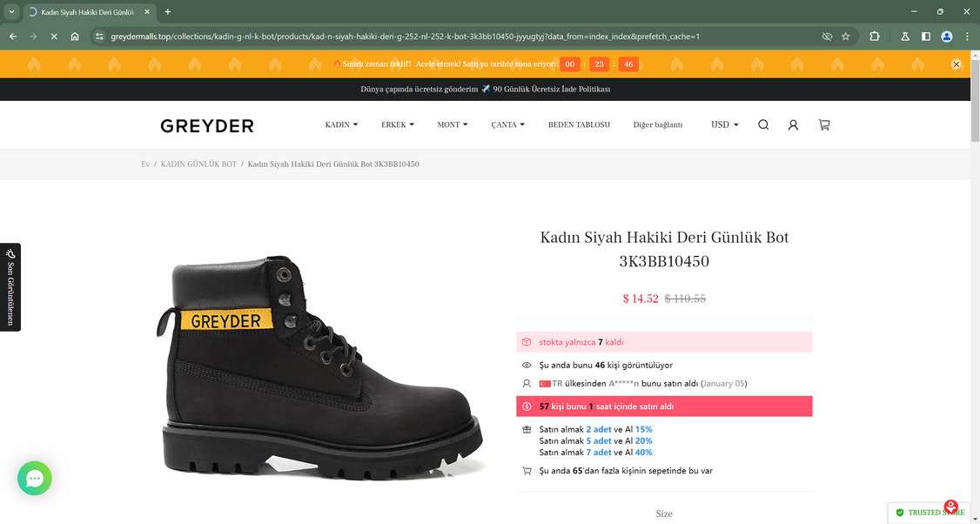
Task: Expand the KADIN menu dropdown
Action: click(x=341, y=124)
